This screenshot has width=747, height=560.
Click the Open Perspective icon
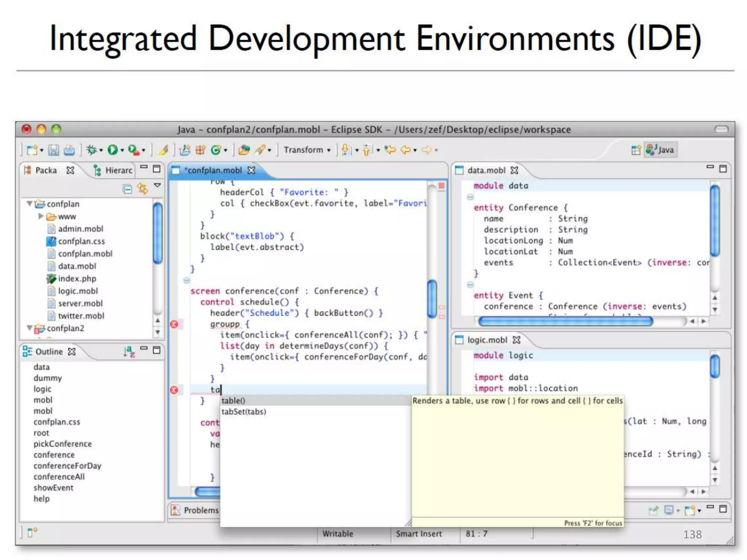point(636,150)
